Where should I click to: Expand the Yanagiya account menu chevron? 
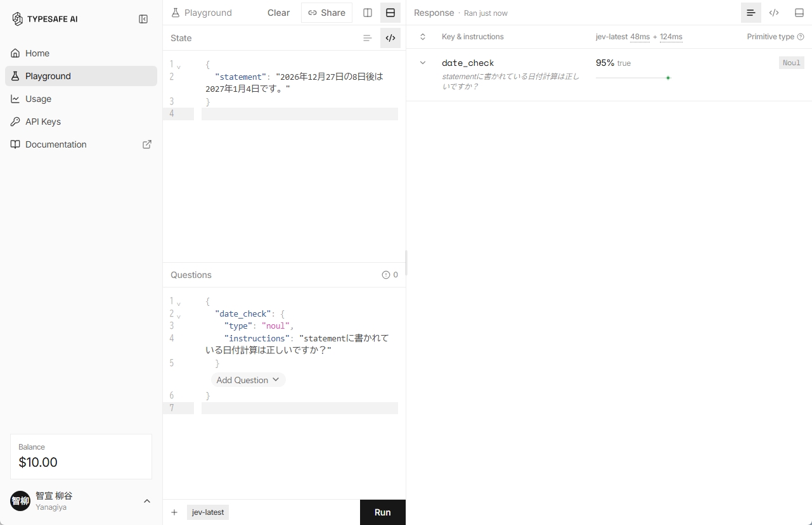147,501
